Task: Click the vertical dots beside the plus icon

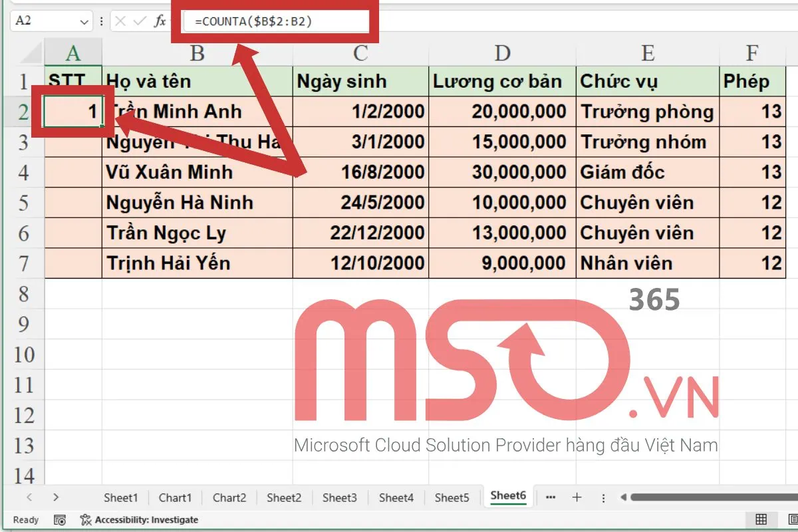Action: click(602, 497)
